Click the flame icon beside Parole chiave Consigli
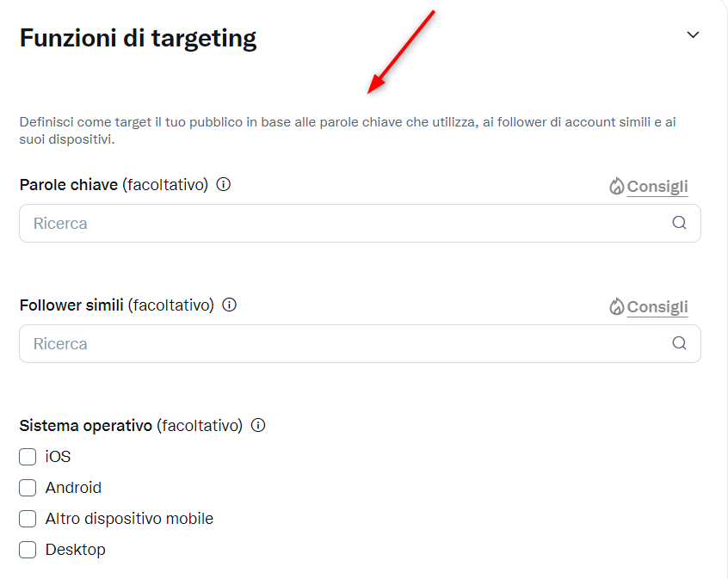Screen dimensions: 728x579 click(616, 186)
